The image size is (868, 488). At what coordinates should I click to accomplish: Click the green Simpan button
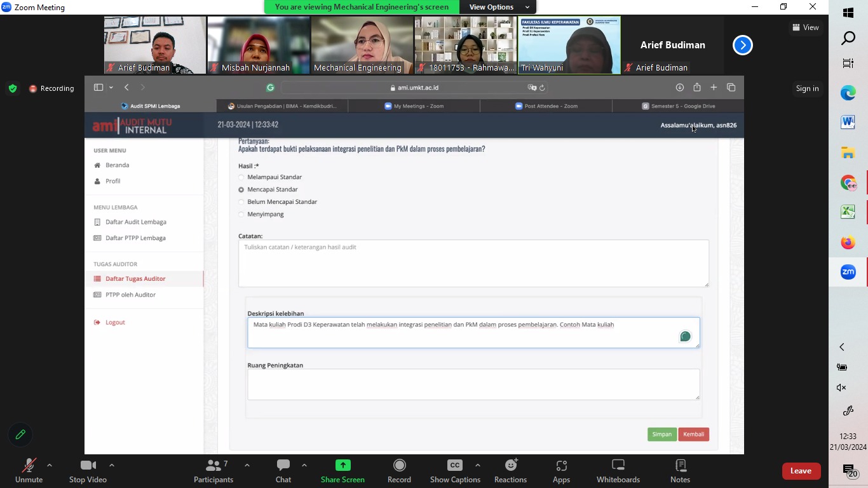click(x=661, y=435)
